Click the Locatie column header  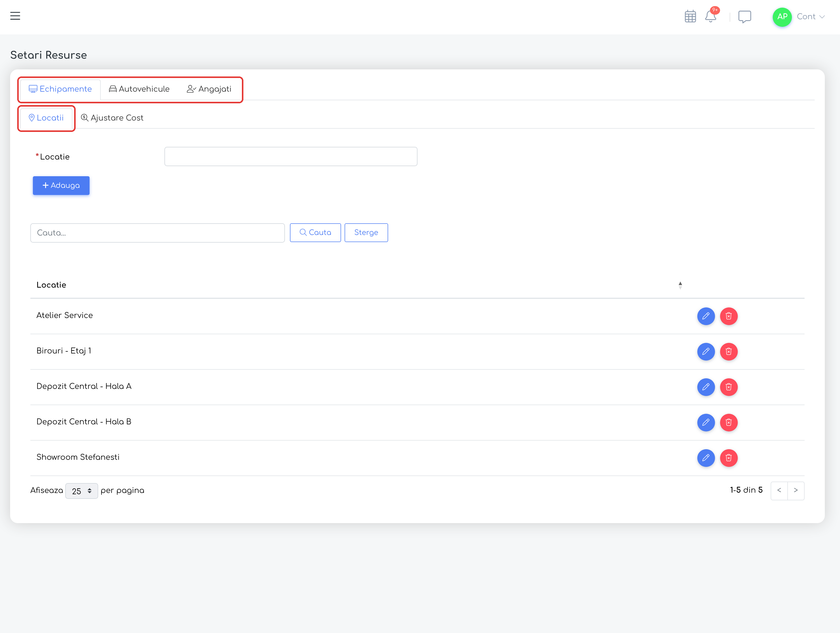pos(51,285)
